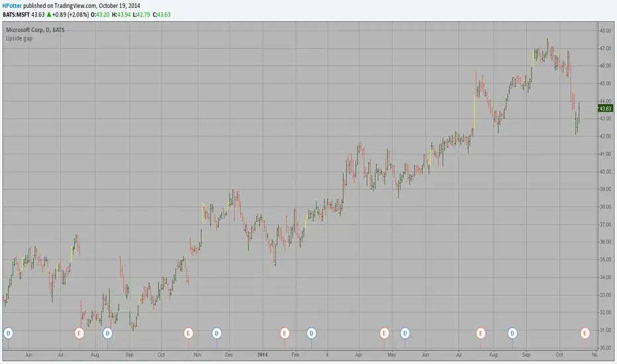Image resolution: width=617 pixels, height=364 pixels.
Task: Click the first dividend marker at far left
Action: coord(9,332)
